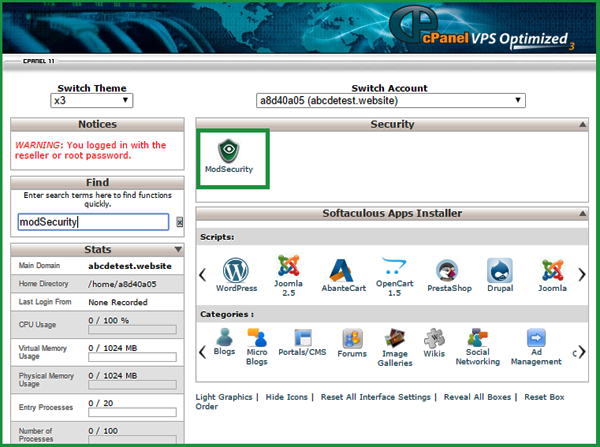The height and width of the screenshot is (447, 600).
Task: Click the /home/a8d40a05 home directory value
Action: click(122, 284)
